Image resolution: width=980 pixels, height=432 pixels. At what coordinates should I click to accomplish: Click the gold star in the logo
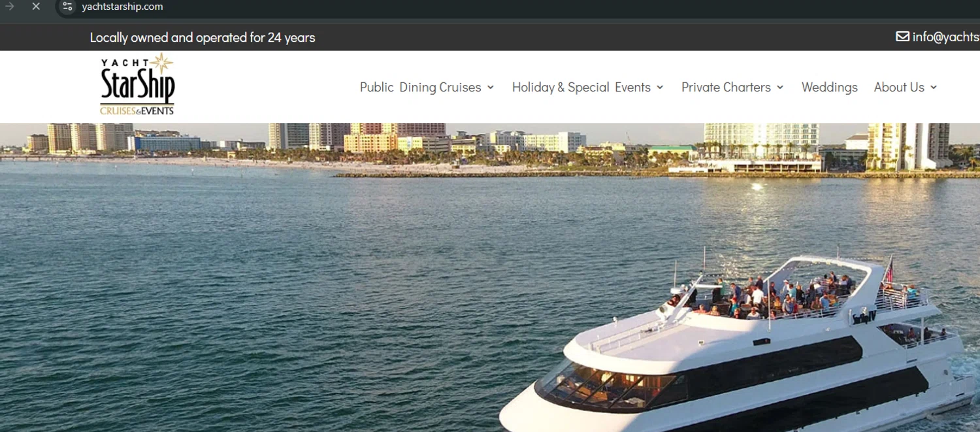161,63
